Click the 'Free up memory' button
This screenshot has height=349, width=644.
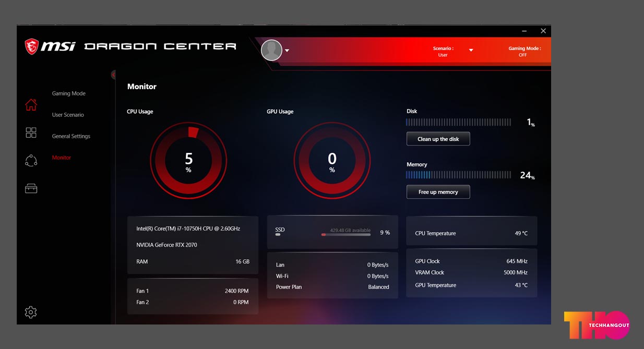[x=438, y=192]
